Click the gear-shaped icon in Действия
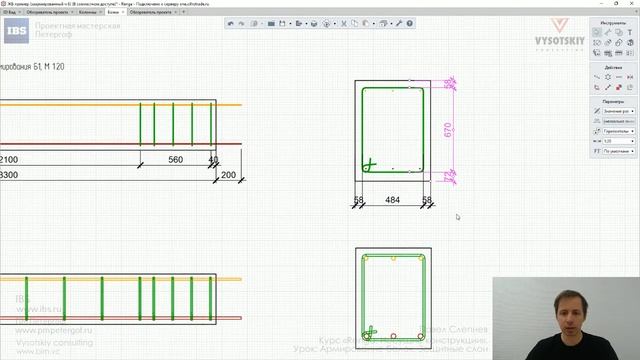This screenshot has height=360, width=640. [608, 77]
